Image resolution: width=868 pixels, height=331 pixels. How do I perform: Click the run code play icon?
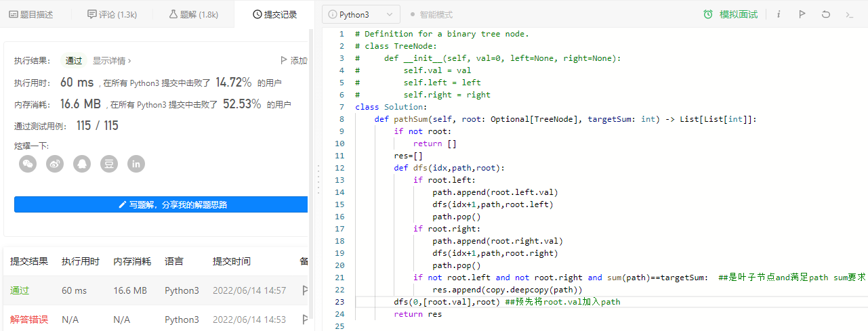pyautogui.click(x=802, y=14)
